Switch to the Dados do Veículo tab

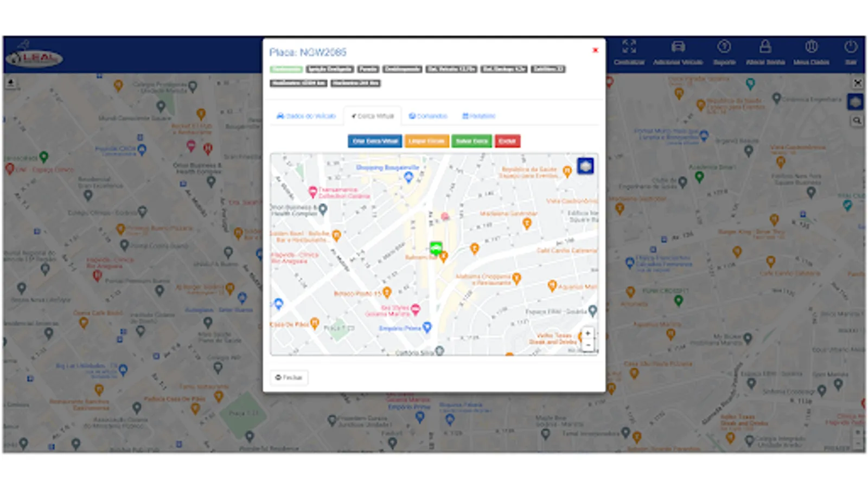(x=307, y=115)
